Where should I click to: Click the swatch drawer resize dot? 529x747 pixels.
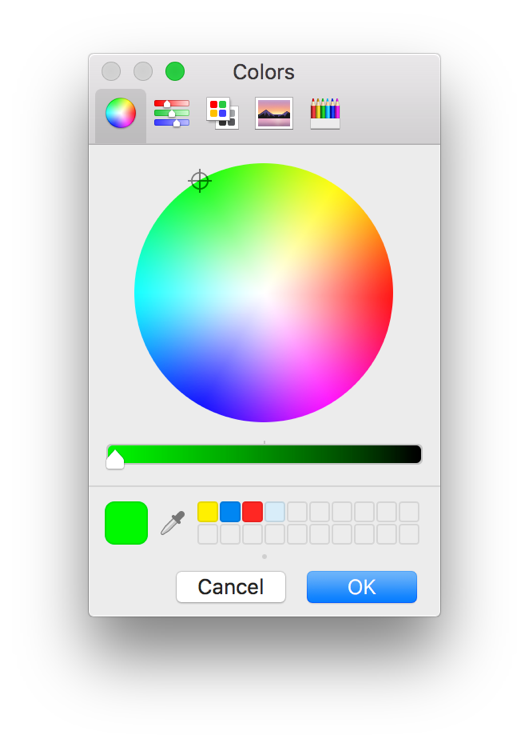264,556
